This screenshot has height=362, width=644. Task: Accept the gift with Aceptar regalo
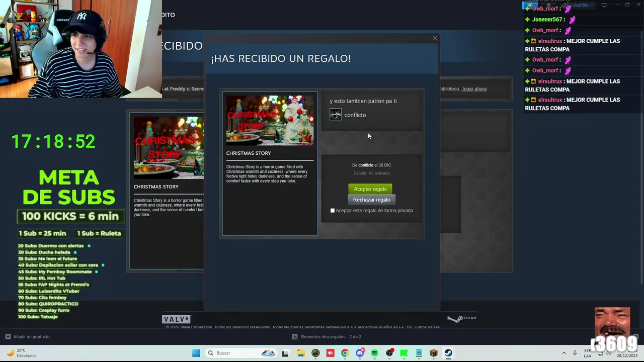click(370, 189)
